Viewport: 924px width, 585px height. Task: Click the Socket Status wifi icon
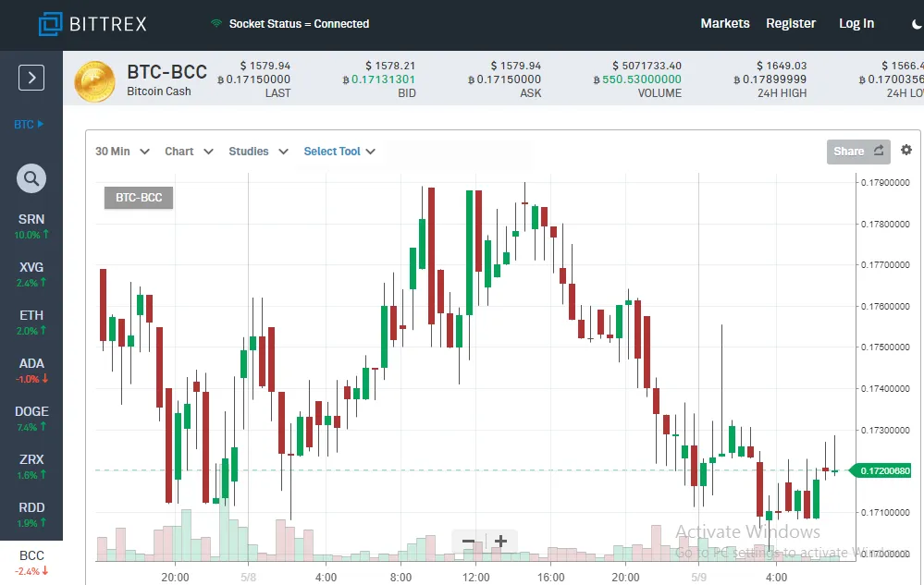coord(216,23)
